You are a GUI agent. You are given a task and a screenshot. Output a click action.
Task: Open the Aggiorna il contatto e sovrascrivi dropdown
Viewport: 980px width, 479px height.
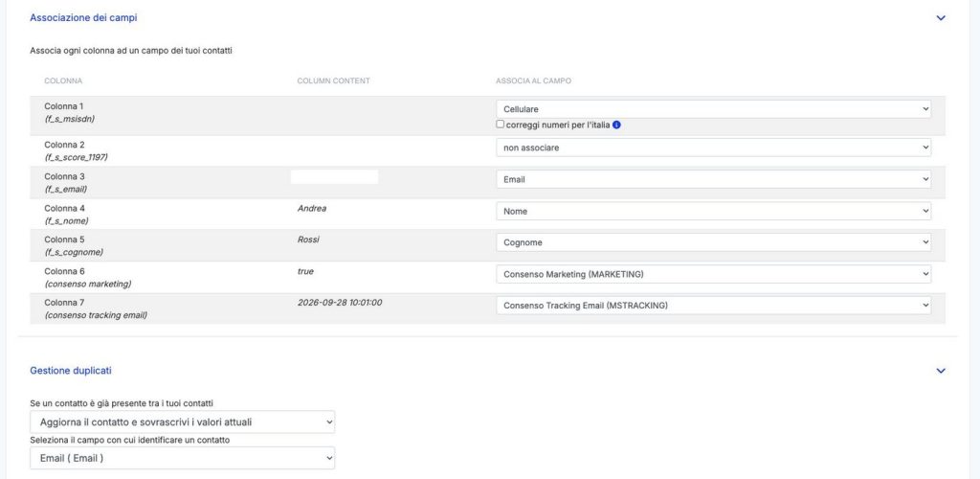(x=183, y=422)
